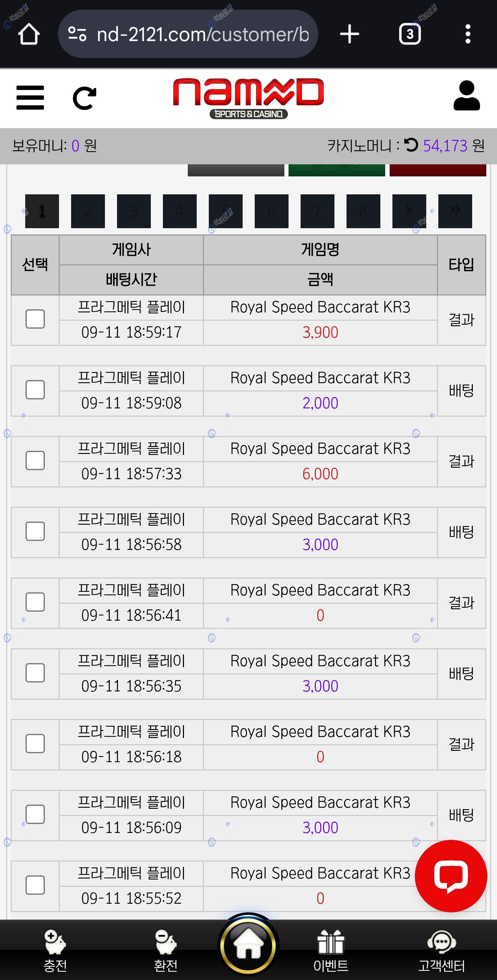The image size is (497, 980).
Task: Check the 18:59:17 bet row checkbox
Action: [35, 319]
